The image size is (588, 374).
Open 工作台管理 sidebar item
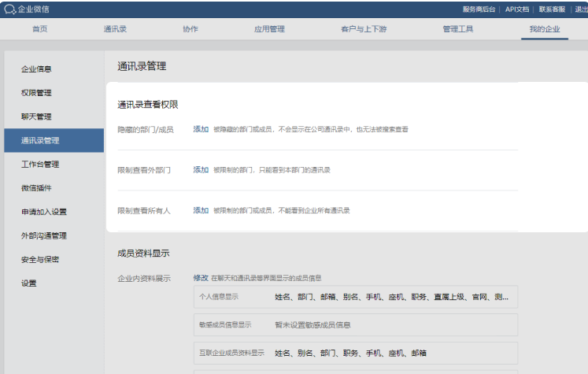(39, 165)
